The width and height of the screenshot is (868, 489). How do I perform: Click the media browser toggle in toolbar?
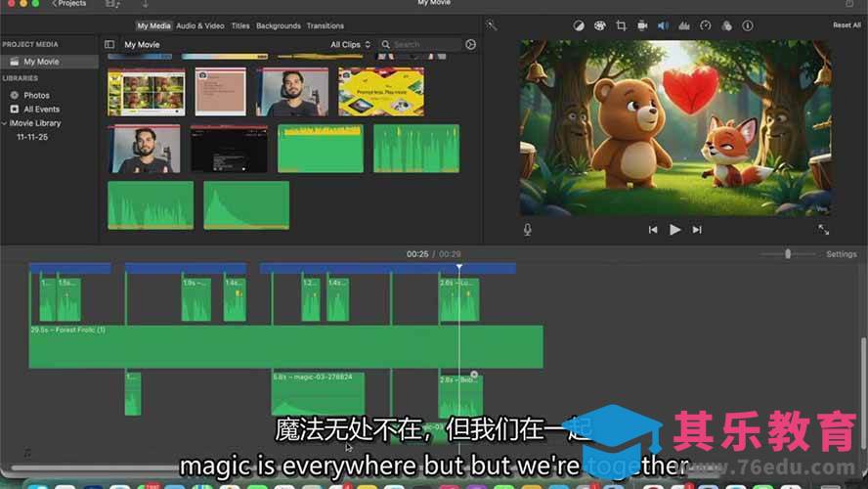pos(112,3)
